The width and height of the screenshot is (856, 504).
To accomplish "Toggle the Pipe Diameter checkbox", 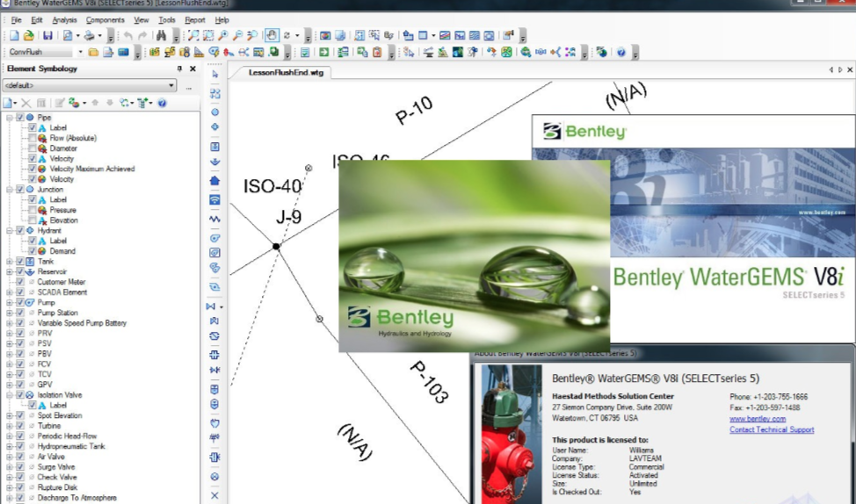I will [x=33, y=148].
